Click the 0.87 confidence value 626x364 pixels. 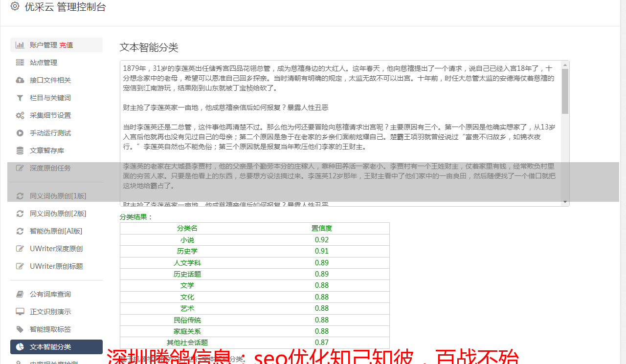click(x=322, y=343)
